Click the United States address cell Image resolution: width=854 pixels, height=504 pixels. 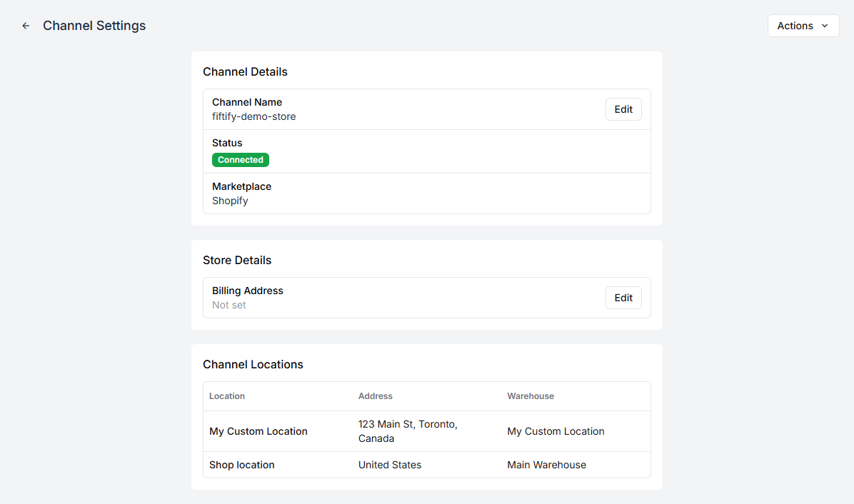pos(390,465)
